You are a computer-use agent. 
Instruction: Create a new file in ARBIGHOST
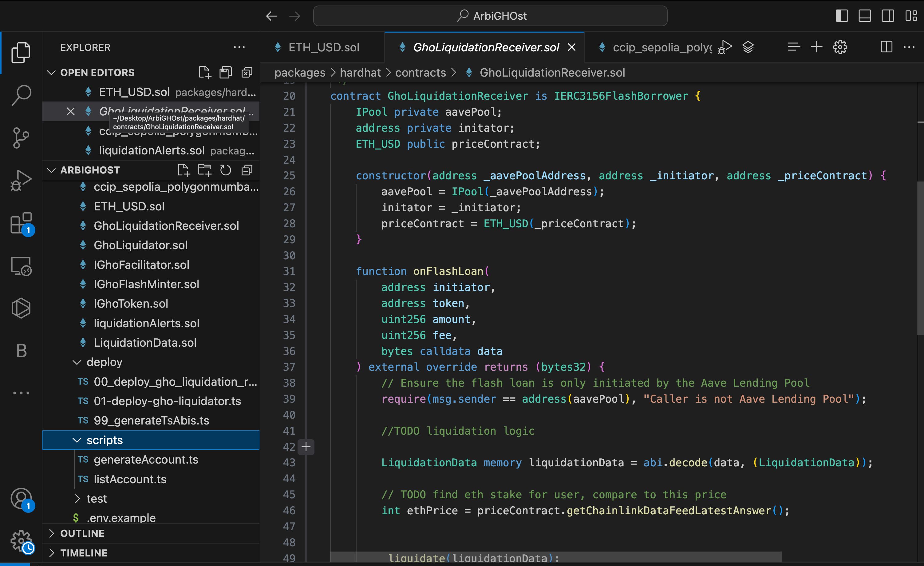(184, 170)
